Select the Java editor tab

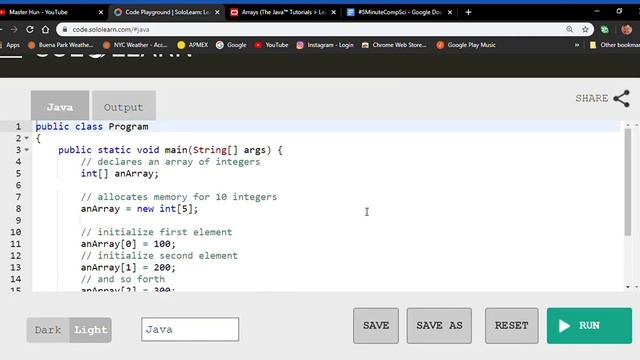(x=60, y=106)
